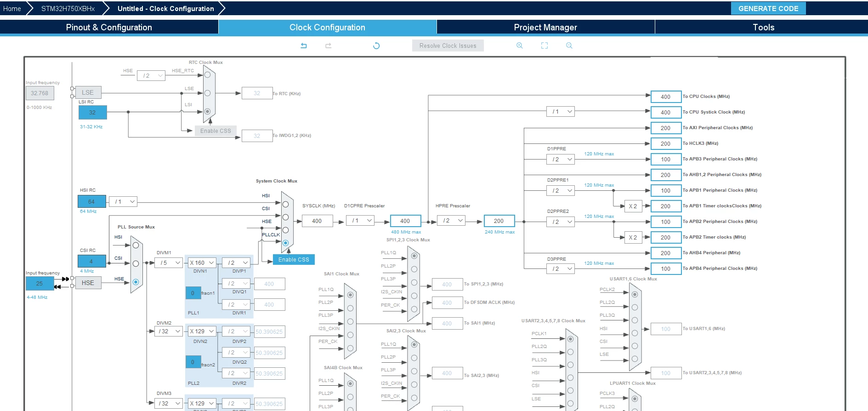Edit the LSE input frequency field 32.768
Viewport: 868px width, 411px height.
40,93
